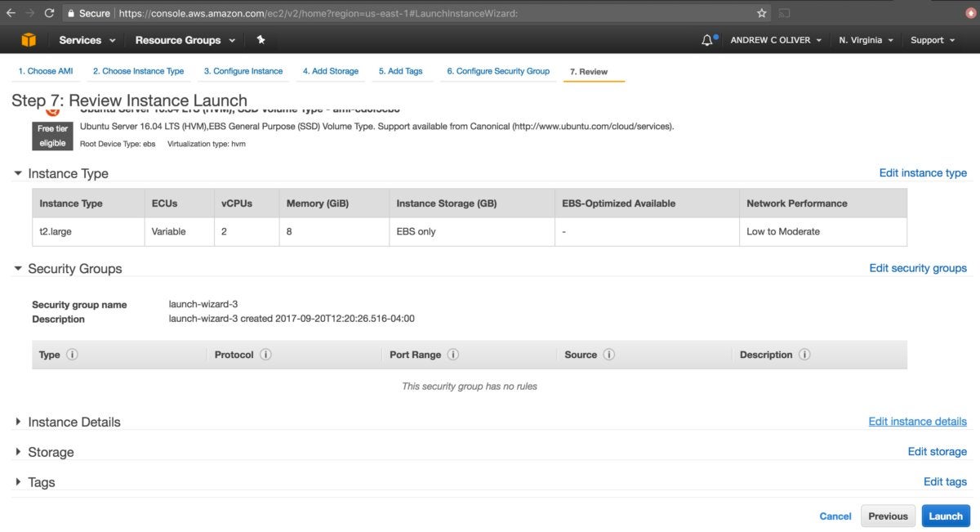Click the info icon beside Port Range
This screenshot has height=532, width=980.
452,355
